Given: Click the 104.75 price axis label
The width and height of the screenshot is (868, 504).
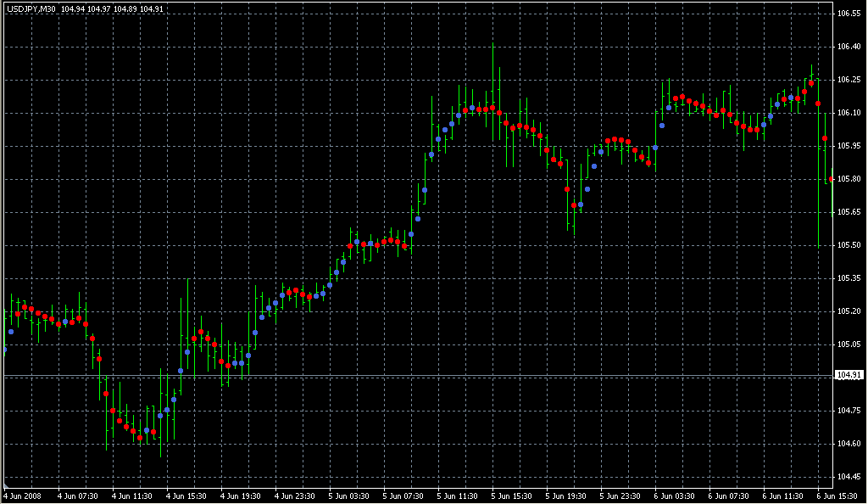Looking at the screenshot, I should pyautogui.click(x=849, y=411).
